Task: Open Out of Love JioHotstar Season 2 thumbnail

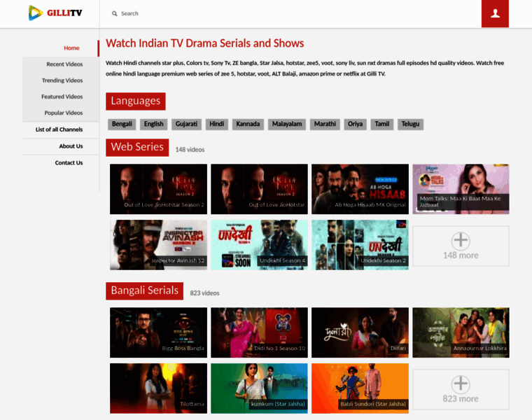Action: pos(158,189)
